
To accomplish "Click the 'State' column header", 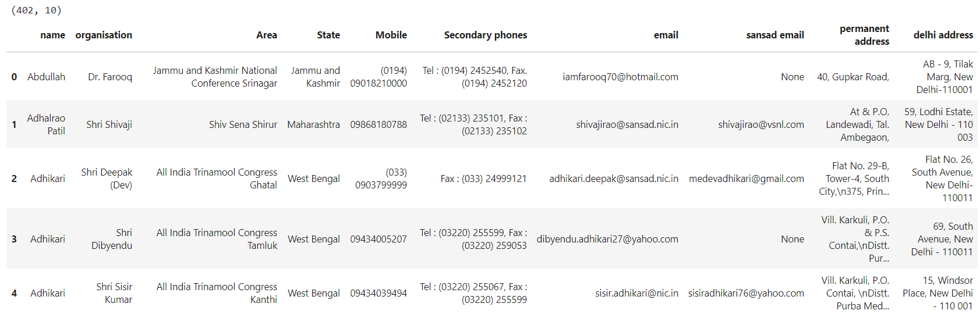I will pos(328,35).
